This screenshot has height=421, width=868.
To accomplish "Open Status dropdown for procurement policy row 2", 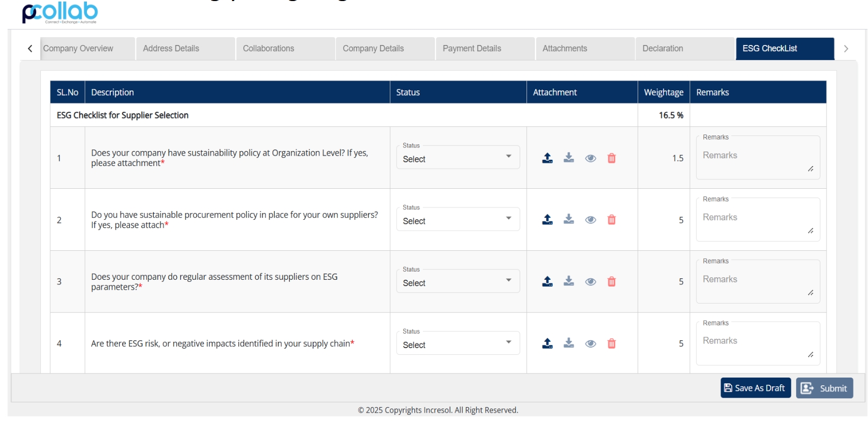I will point(458,219).
